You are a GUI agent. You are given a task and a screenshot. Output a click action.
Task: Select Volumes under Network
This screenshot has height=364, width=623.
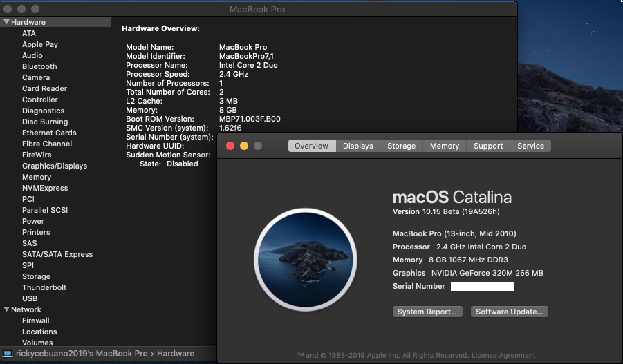tap(37, 343)
